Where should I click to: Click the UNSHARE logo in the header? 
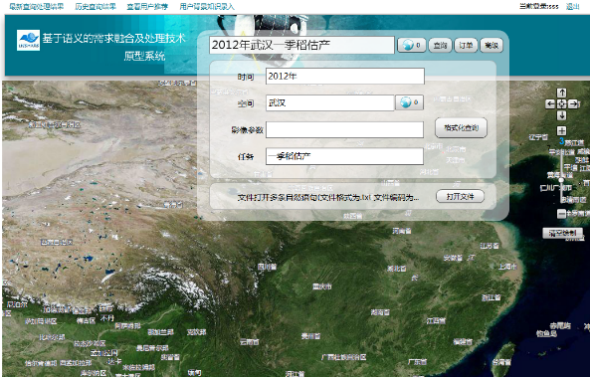(x=28, y=40)
